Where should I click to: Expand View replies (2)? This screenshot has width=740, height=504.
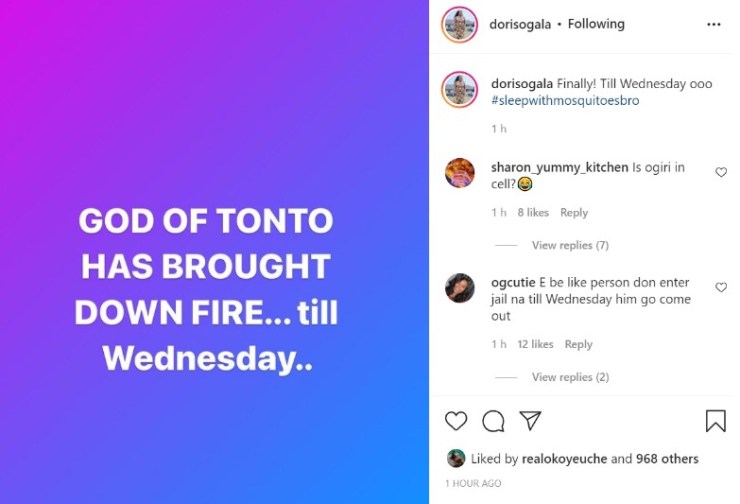[x=570, y=377]
